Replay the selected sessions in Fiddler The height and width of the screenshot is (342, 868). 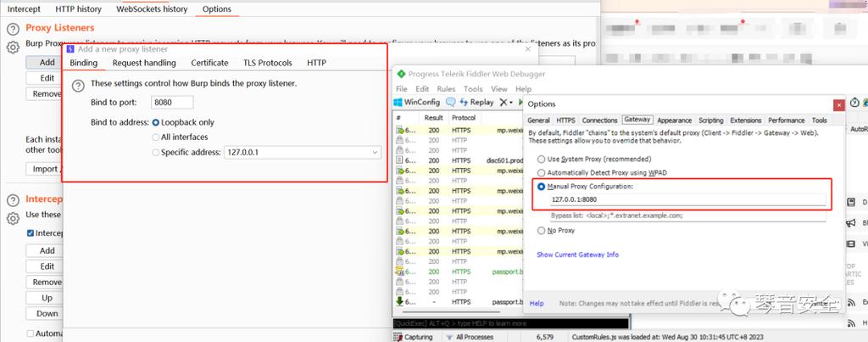click(476, 102)
